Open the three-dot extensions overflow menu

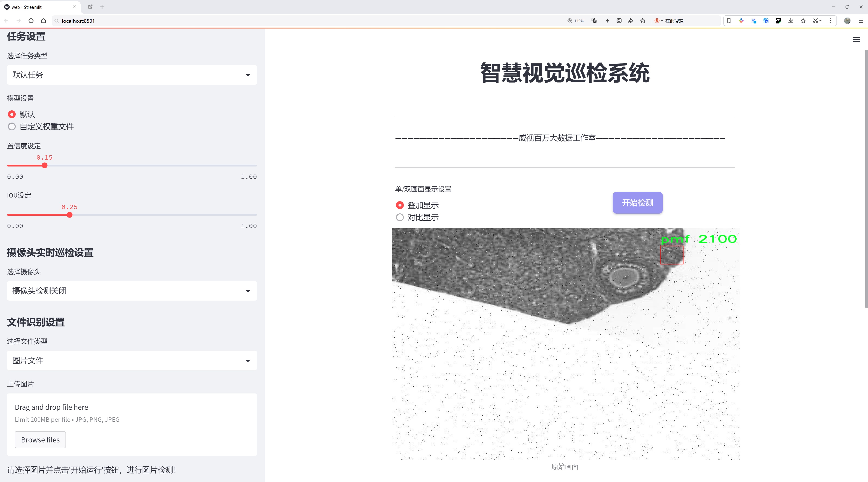831,21
